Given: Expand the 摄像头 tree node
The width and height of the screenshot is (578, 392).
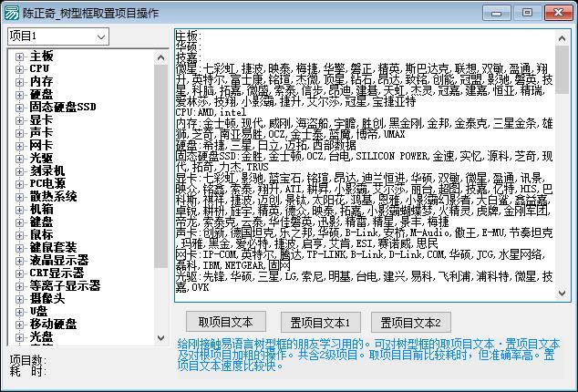Looking at the screenshot, I should point(19,299).
